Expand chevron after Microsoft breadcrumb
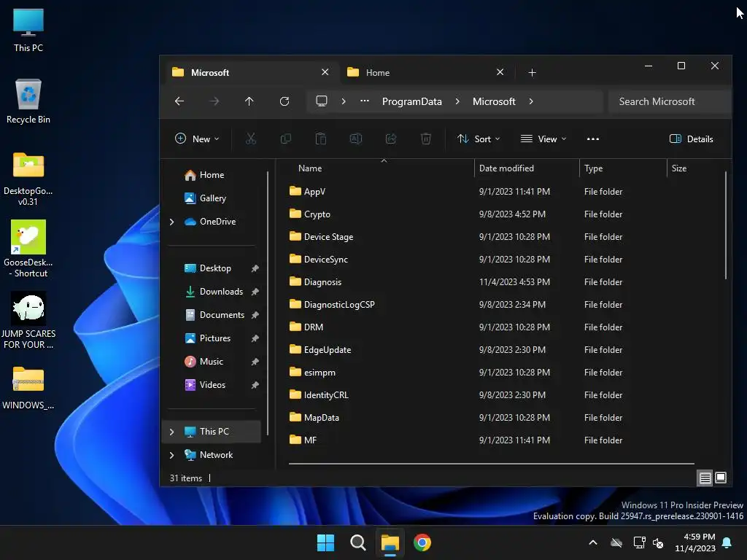 pos(531,101)
